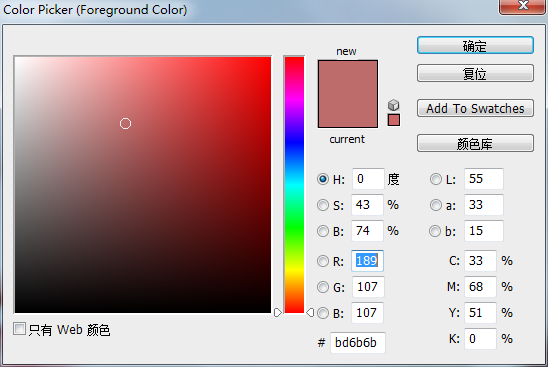Select the B blue radio button
The image size is (548, 367).
pos(323,313)
